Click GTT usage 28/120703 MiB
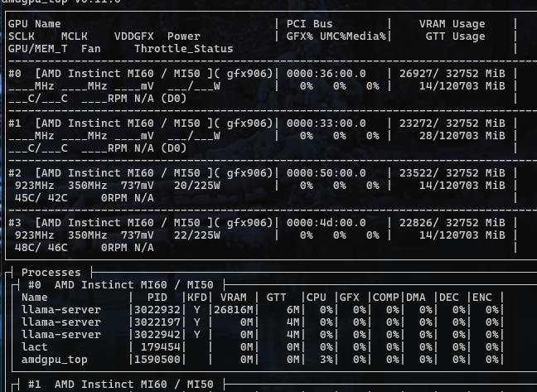 click(462, 136)
